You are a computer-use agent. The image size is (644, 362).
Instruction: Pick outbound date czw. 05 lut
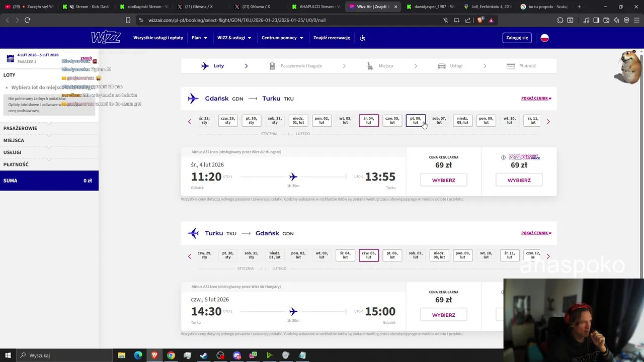pyautogui.click(x=392, y=121)
